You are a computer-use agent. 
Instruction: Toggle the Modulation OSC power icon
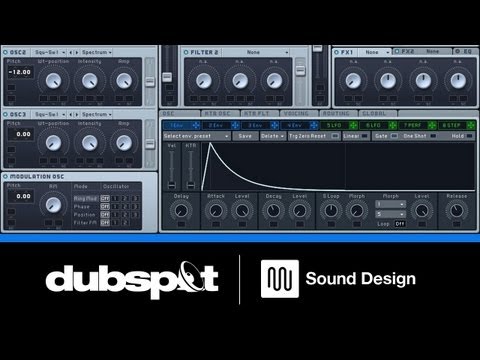tap(5, 176)
